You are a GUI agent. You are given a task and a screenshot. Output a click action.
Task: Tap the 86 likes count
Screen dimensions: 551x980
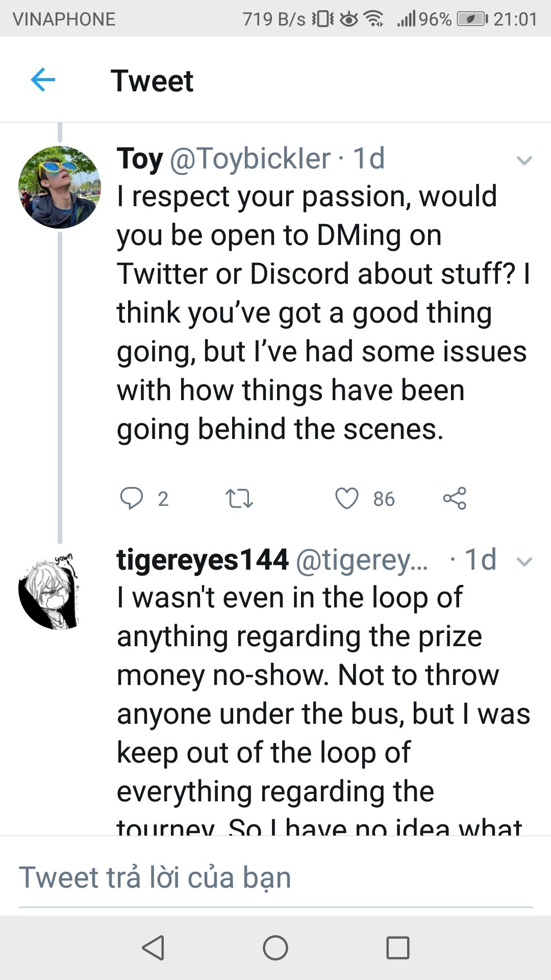pos(384,499)
